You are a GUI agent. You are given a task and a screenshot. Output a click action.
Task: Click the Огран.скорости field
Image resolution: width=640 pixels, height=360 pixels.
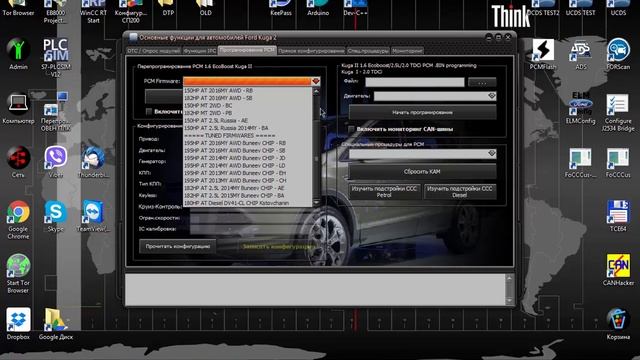click(x=250, y=218)
